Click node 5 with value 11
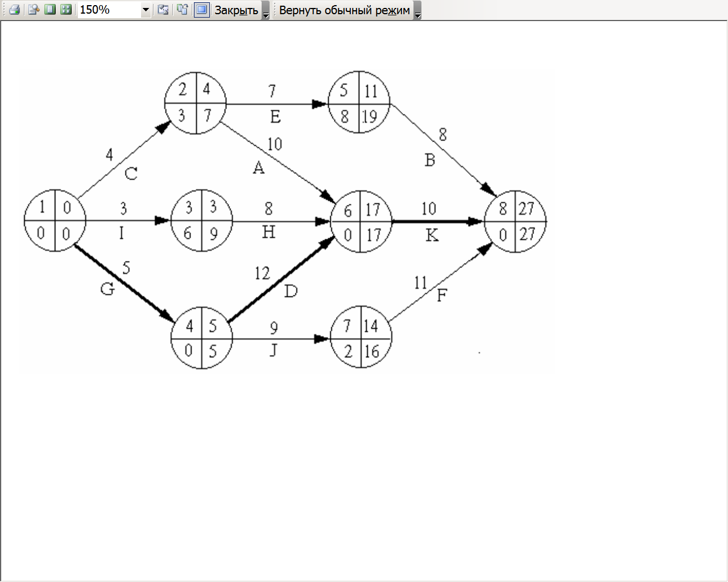 pos(359,102)
